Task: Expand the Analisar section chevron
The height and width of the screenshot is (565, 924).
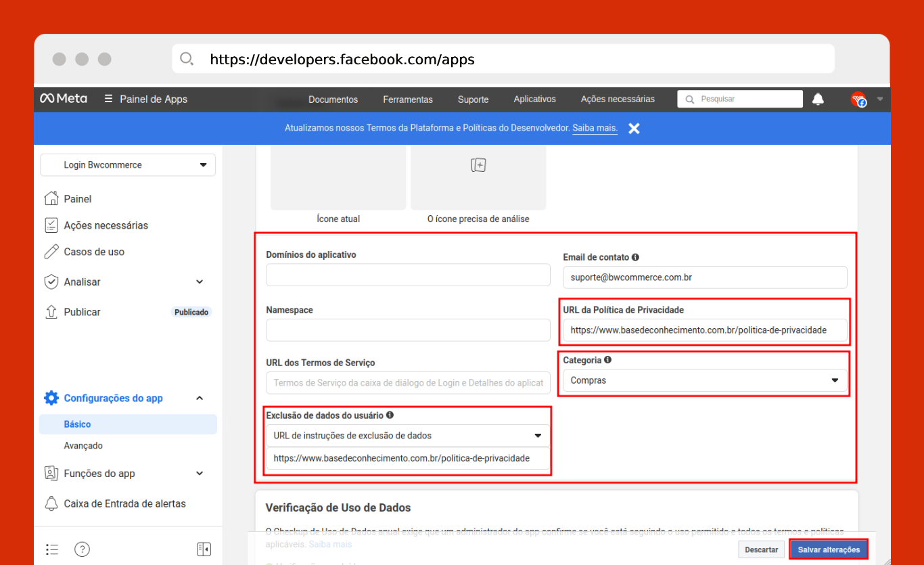Action: (x=200, y=281)
